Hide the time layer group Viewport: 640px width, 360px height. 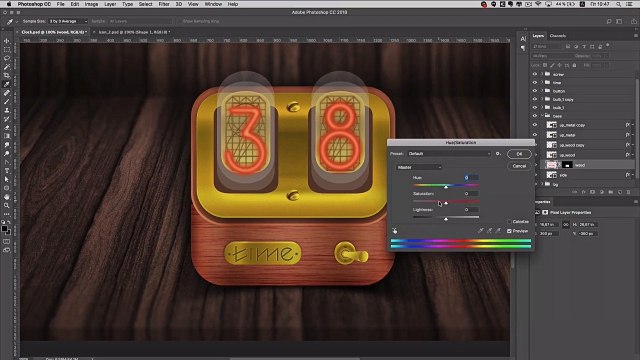[535, 82]
